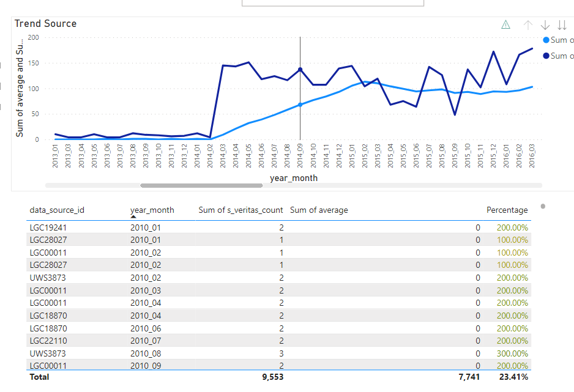Click the year_month axis title
This screenshot has height=392, width=574.
(x=294, y=178)
